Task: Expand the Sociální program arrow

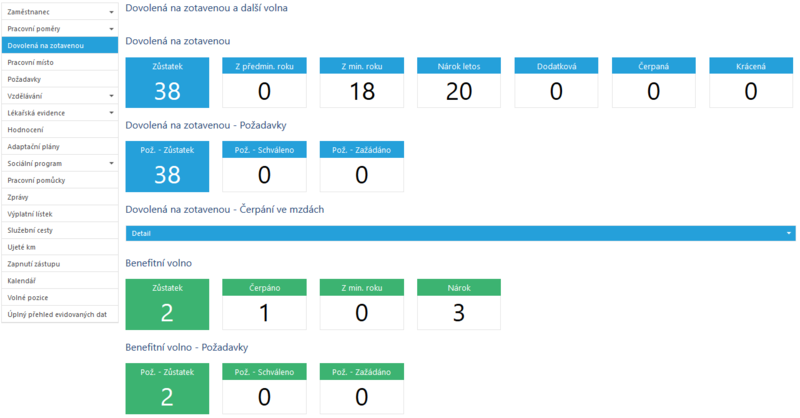Action: click(111, 163)
